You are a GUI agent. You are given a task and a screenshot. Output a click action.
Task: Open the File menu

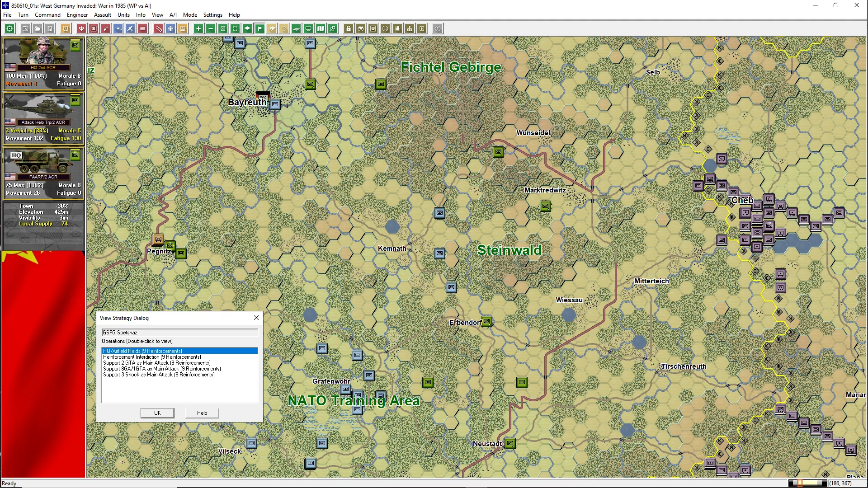coord(7,14)
